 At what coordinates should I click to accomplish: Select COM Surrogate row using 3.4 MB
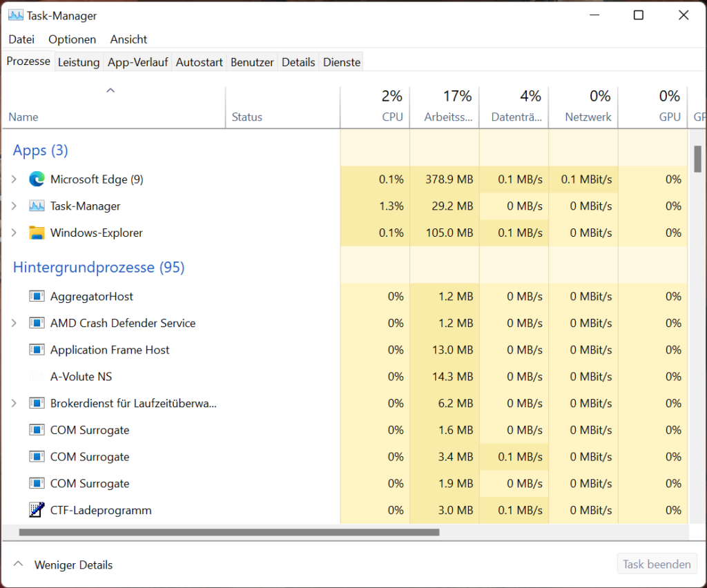pyautogui.click(x=345, y=456)
